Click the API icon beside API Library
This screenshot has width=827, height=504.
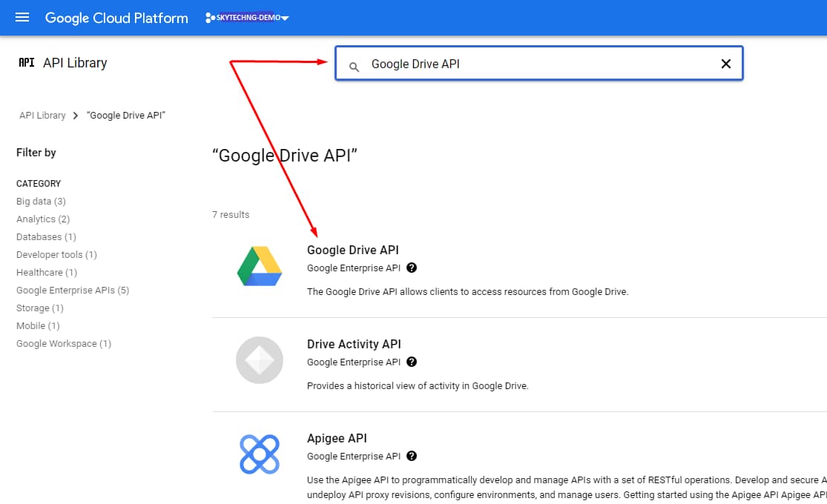[27, 63]
